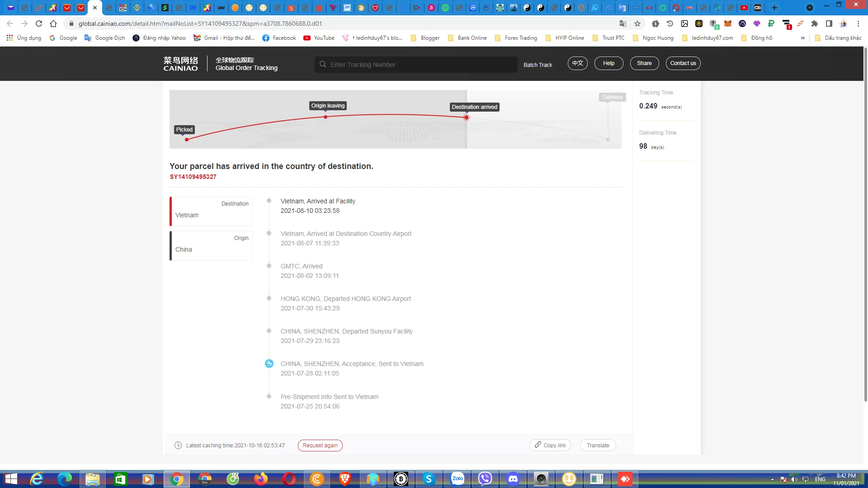
Task: Click the Request again button
Action: pos(320,446)
